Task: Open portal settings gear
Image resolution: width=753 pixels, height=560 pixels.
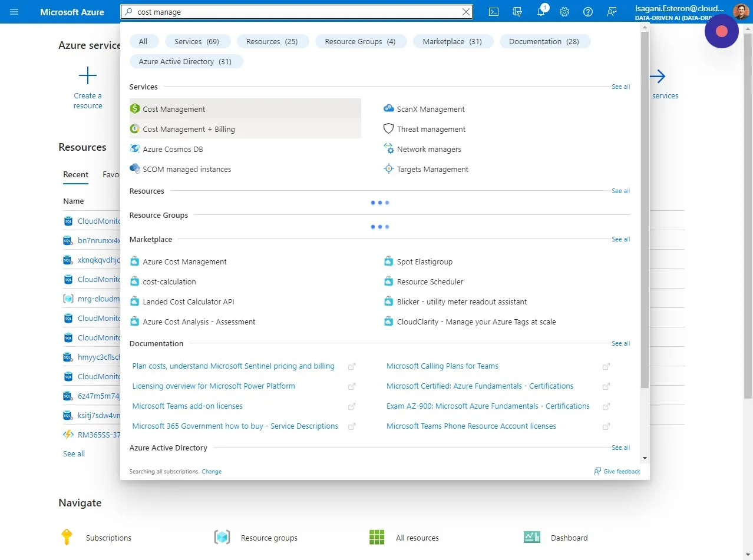Action: [x=564, y=12]
